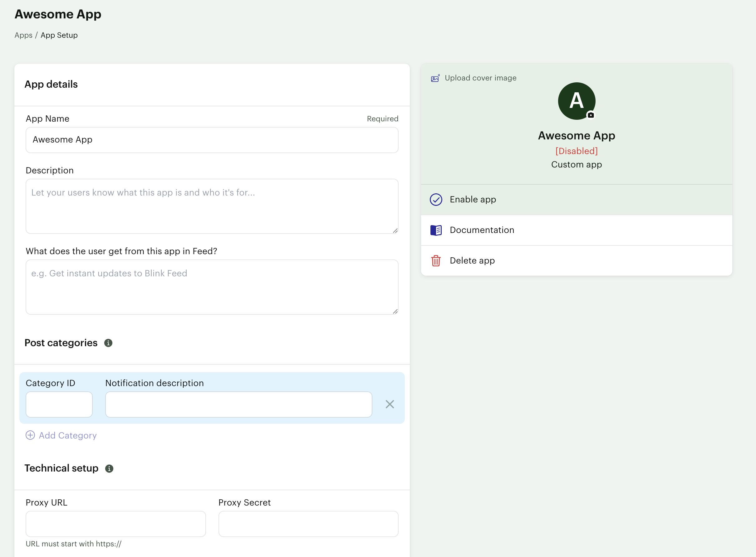Click the camera icon on app avatar

click(x=591, y=115)
